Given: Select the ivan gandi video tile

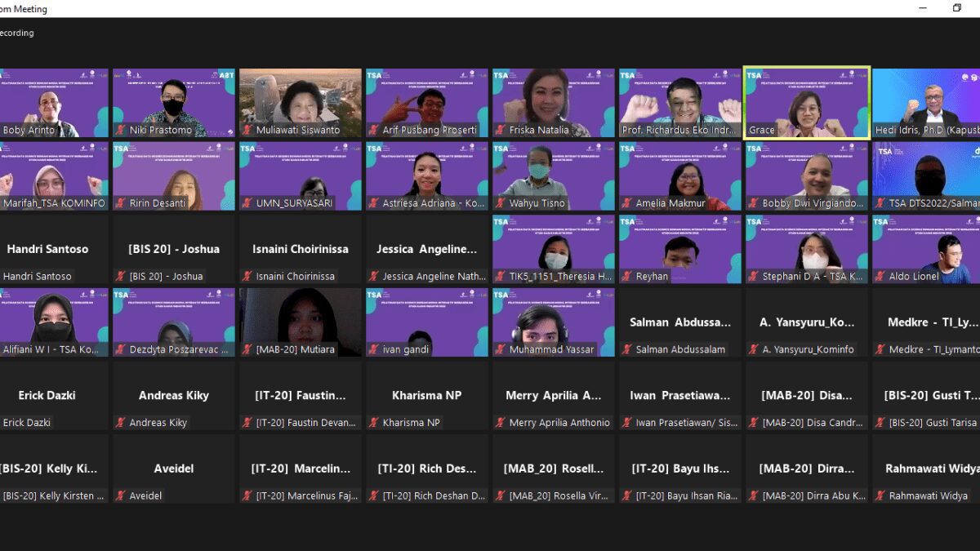Looking at the screenshot, I should point(426,322).
